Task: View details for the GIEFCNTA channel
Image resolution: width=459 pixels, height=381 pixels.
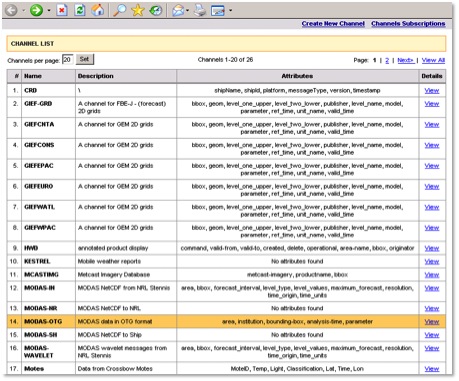Action: (432, 125)
